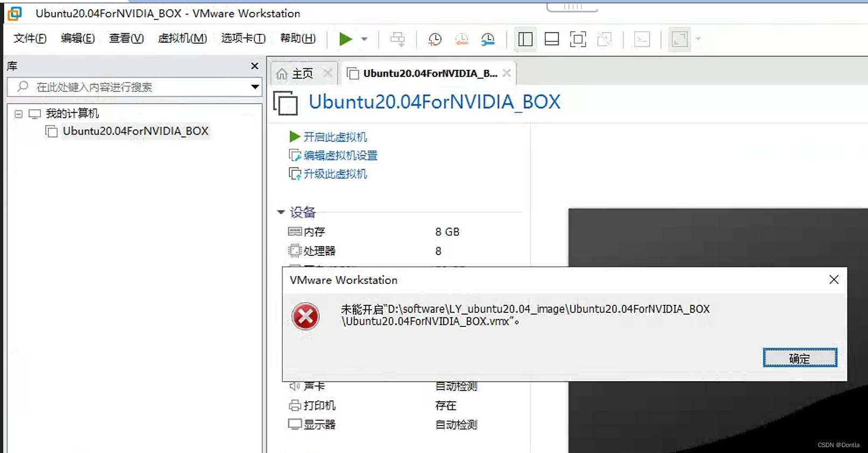Open the 文件(F) menu

pos(30,38)
